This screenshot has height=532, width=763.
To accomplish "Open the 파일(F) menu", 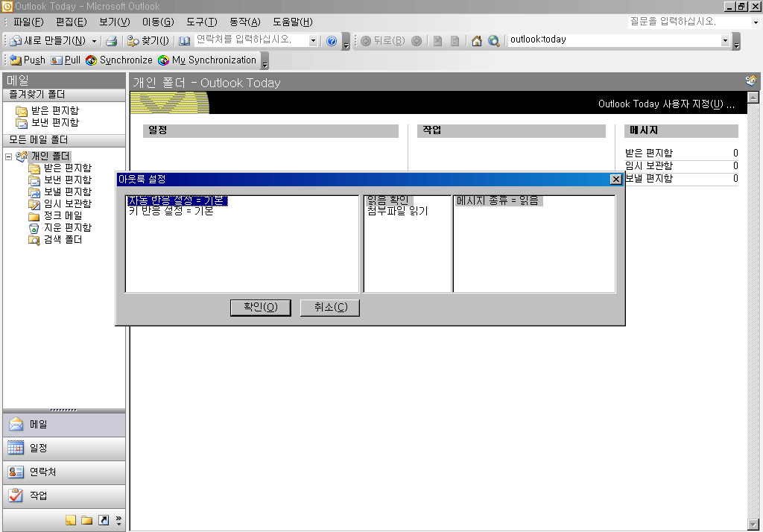I will click(28, 22).
